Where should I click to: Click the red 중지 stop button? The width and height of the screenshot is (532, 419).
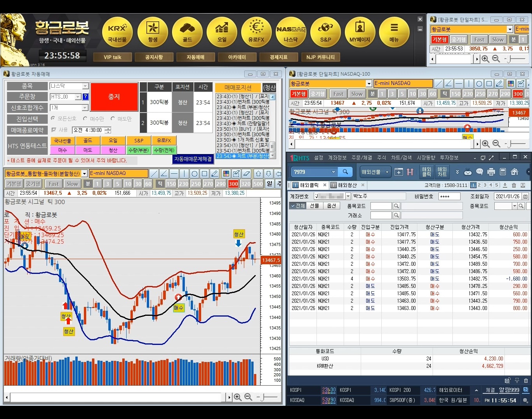(x=114, y=97)
